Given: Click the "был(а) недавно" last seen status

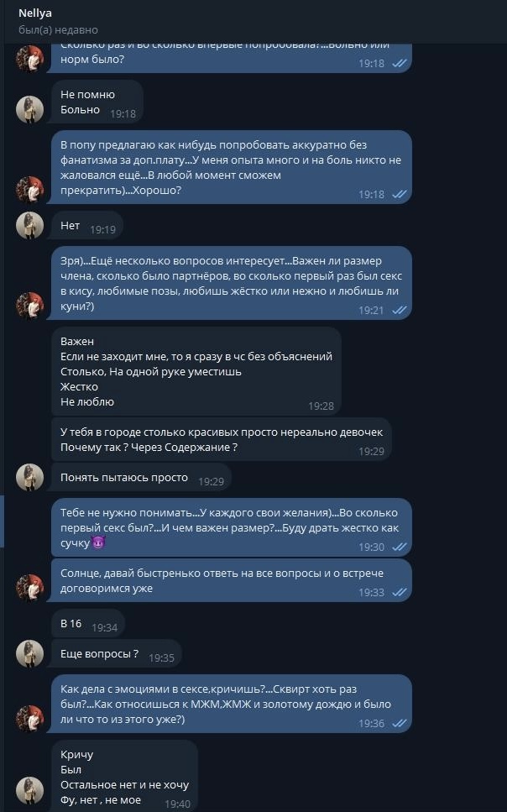Looking at the screenshot, I should pos(58,29).
